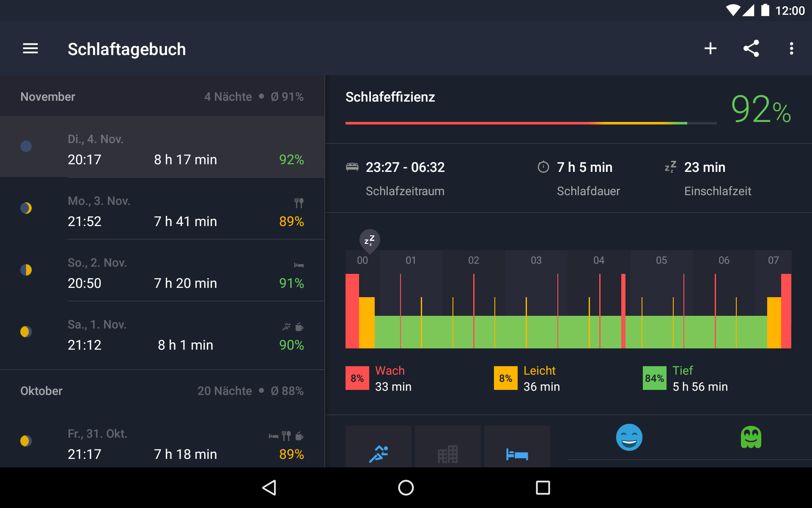Tap the 8 h 1 min duration text
This screenshot has width=812, height=508.
click(186, 345)
